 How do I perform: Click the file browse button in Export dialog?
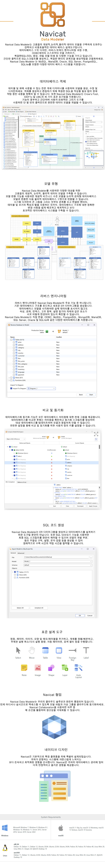pyautogui.click(x=91, y=557)
